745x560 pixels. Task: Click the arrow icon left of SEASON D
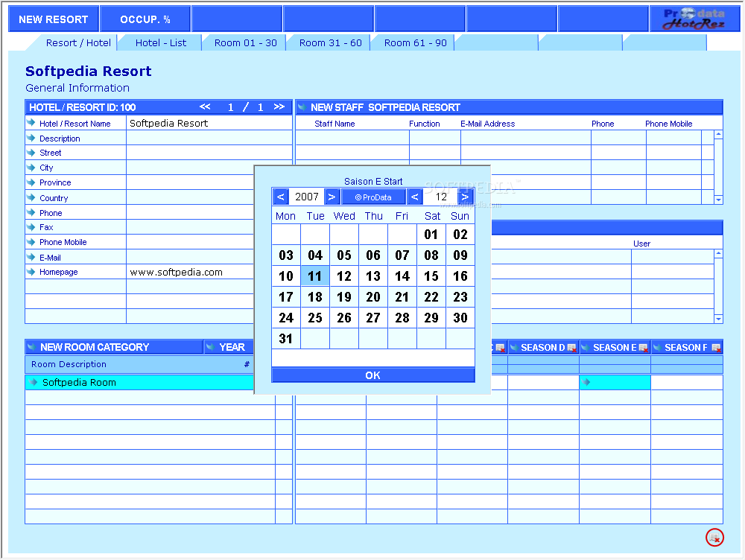[x=514, y=347]
